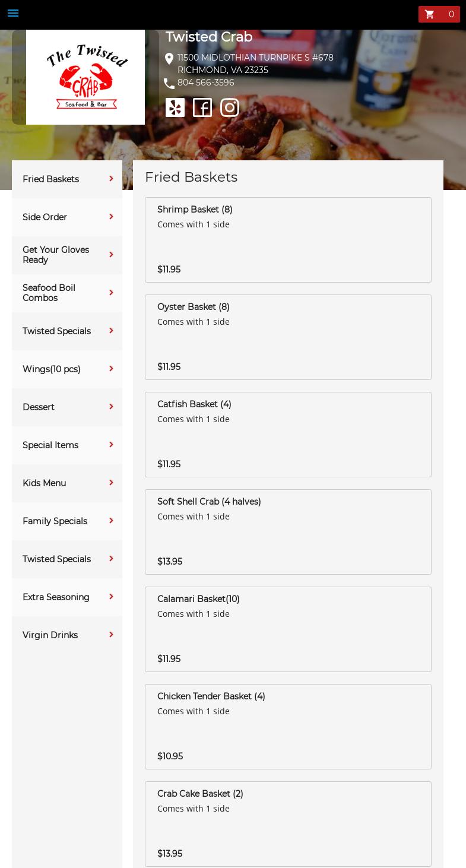This screenshot has width=466, height=868.
Task: Select Kids Menu category
Action: click(45, 483)
